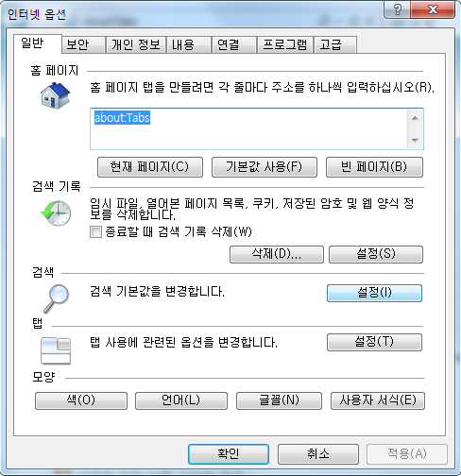Open the 개인 정보 tab

136,44
